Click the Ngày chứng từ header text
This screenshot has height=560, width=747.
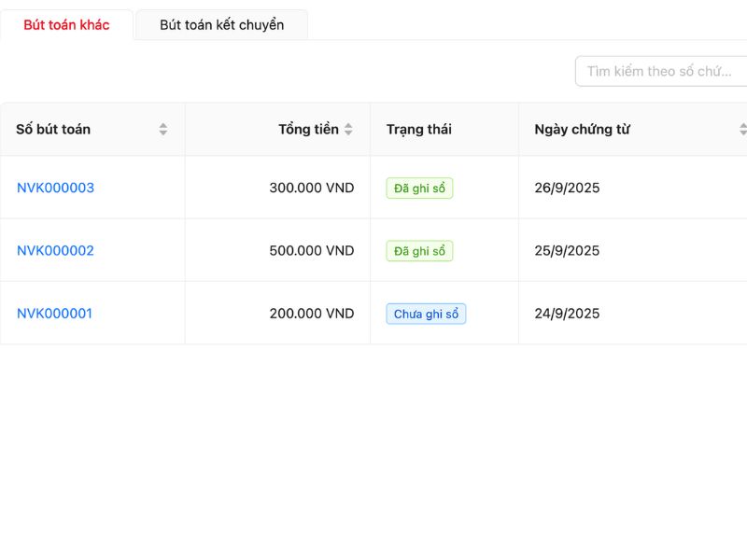pyautogui.click(x=582, y=130)
